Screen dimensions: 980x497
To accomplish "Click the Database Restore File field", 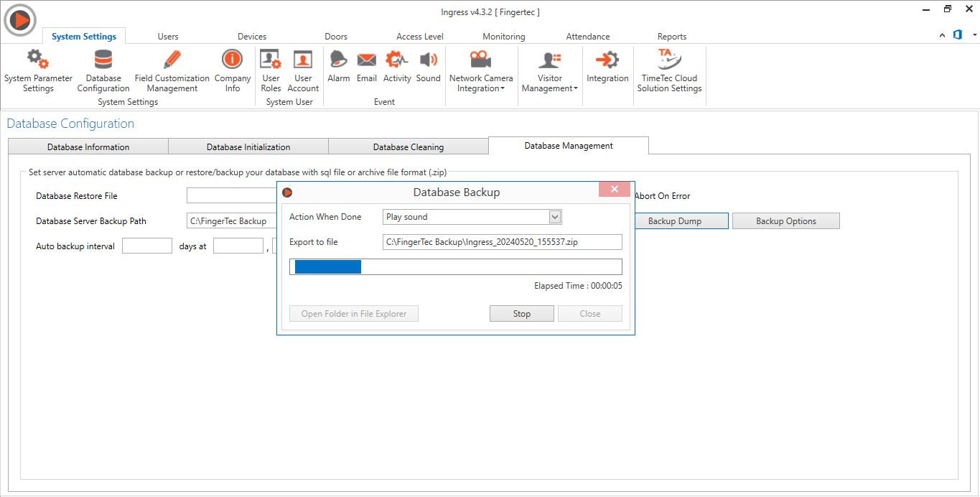I will [x=232, y=196].
